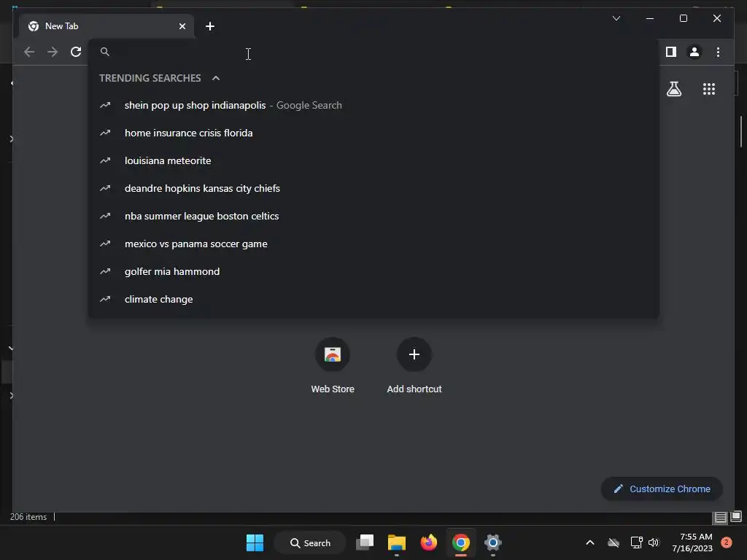Select the New Tab tab
Viewport: 747px width, 560px height.
tap(107, 26)
